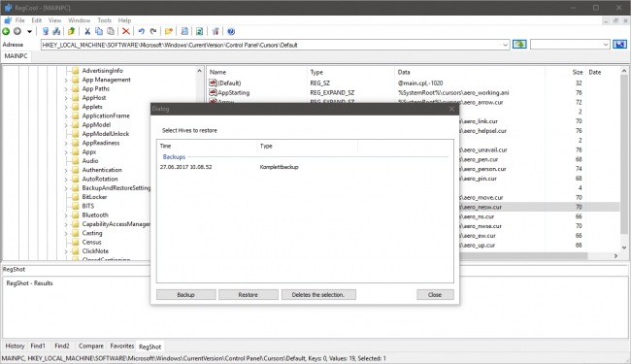Click the horizontal scrollbar right arrow

tap(615, 256)
